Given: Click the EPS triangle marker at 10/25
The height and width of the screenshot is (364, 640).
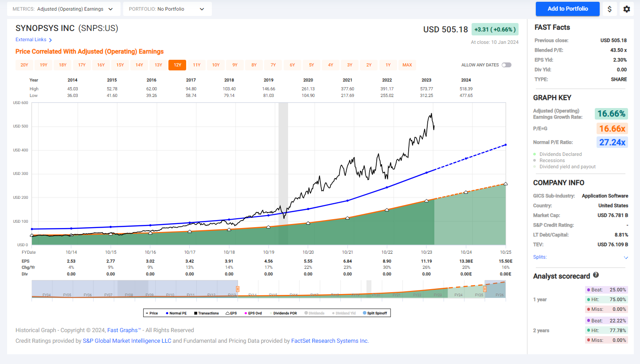Looking at the screenshot, I should (506, 184).
